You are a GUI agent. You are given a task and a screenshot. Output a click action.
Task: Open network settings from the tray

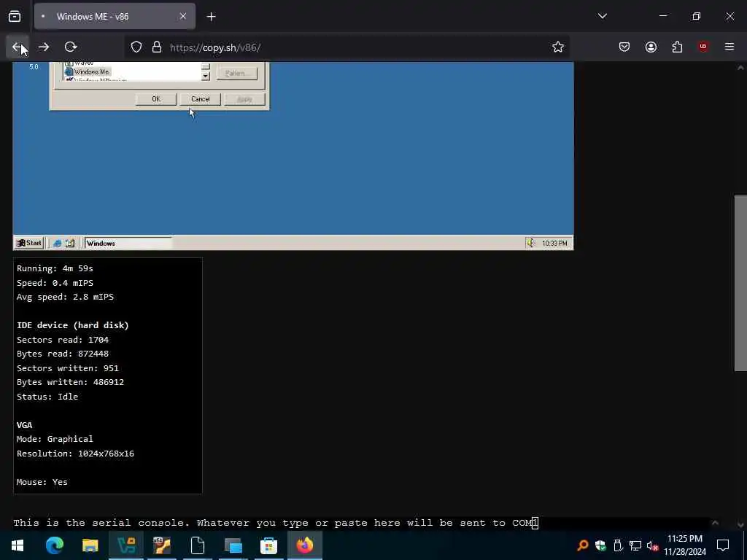[635, 545]
